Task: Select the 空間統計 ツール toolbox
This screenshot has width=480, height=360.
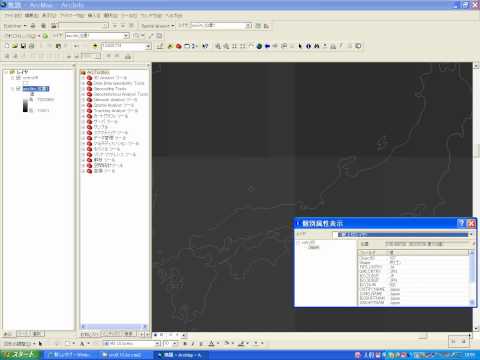Action: point(108,165)
